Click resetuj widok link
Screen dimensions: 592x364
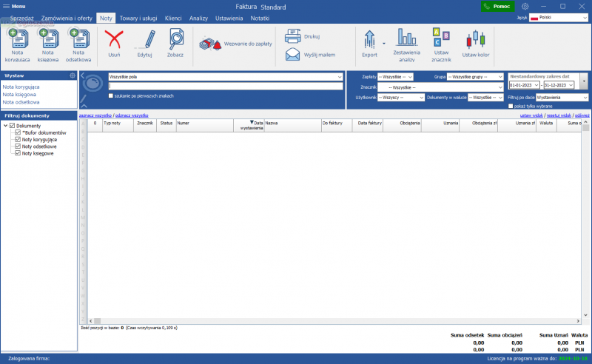pos(559,115)
